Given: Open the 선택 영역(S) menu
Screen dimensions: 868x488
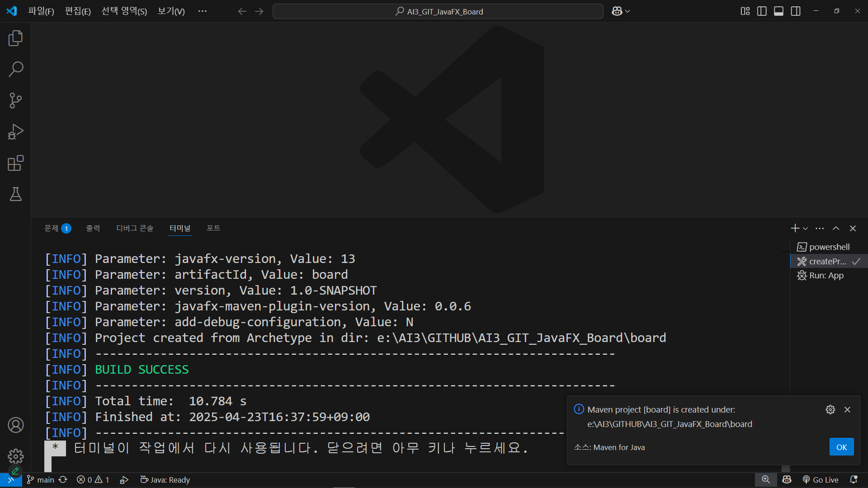Looking at the screenshot, I should point(124,11).
